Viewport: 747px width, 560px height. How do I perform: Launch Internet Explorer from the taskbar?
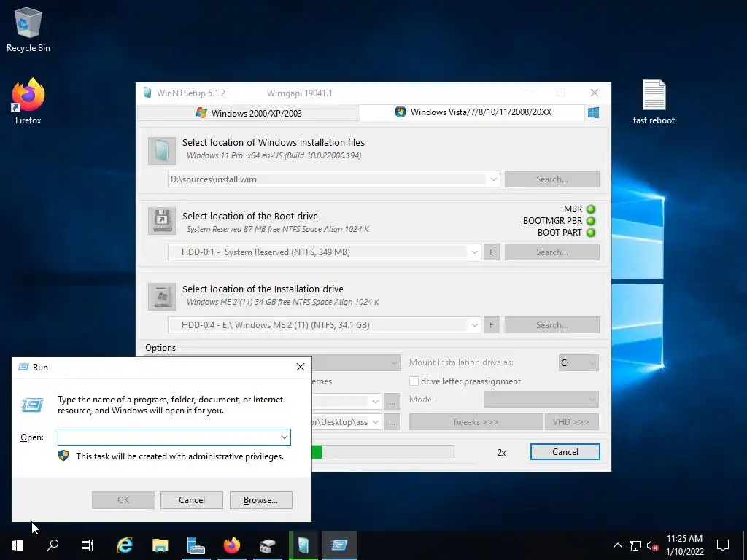(x=125, y=545)
